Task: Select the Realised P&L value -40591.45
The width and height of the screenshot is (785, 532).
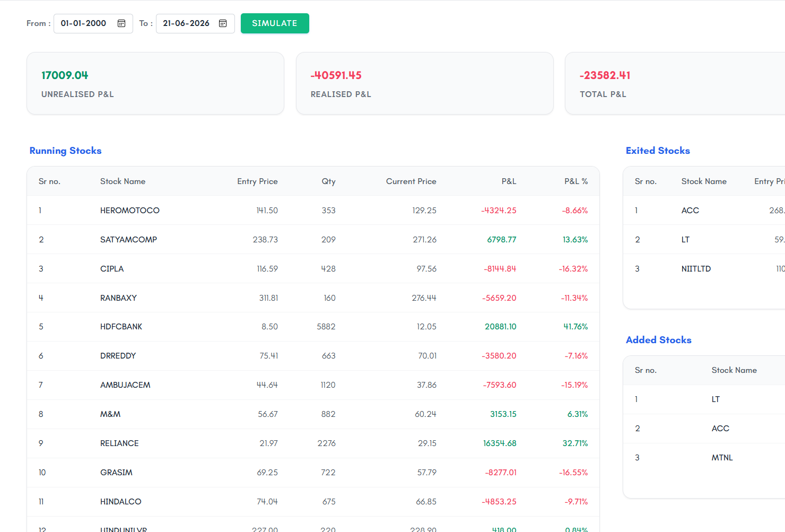Action: click(x=336, y=75)
